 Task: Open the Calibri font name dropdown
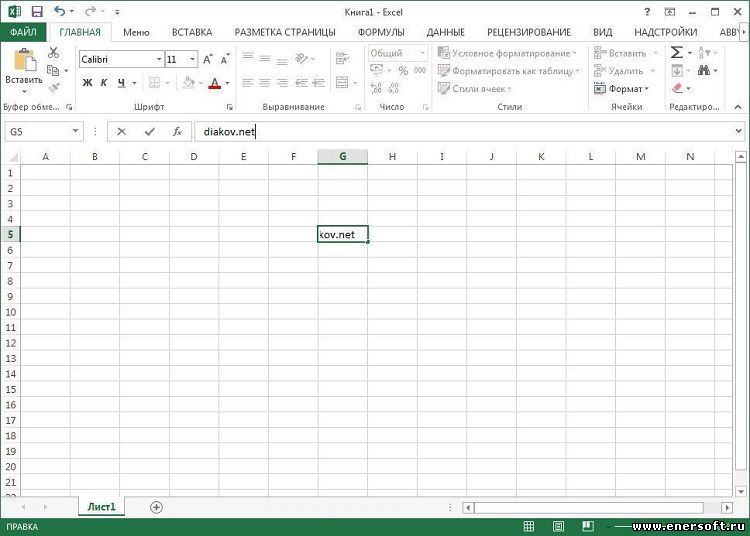click(159, 59)
